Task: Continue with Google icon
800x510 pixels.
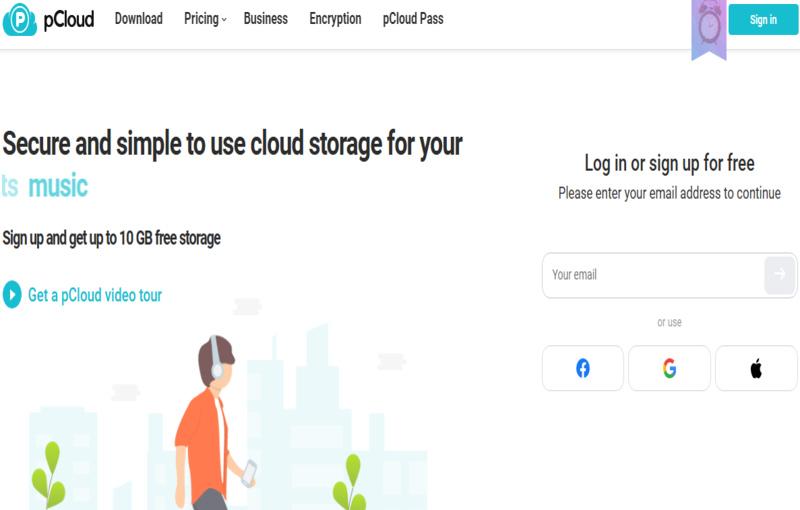Action: (x=669, y=368)
